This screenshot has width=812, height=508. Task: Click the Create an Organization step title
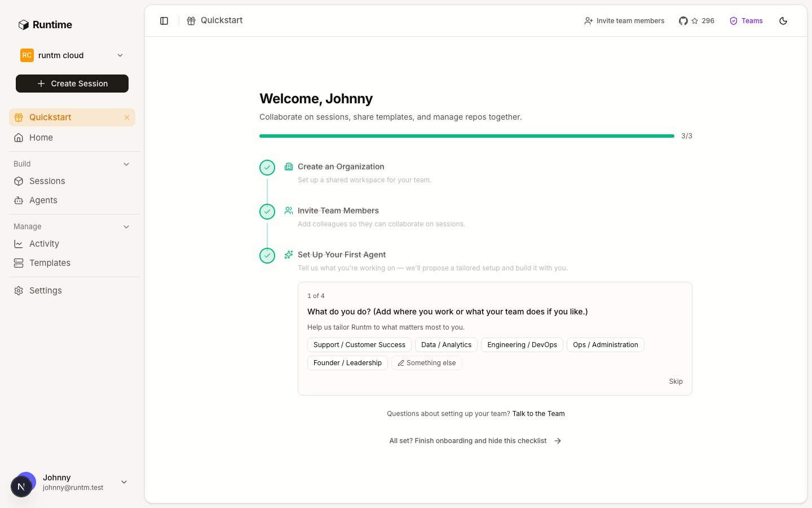click(x=341, y=167)
